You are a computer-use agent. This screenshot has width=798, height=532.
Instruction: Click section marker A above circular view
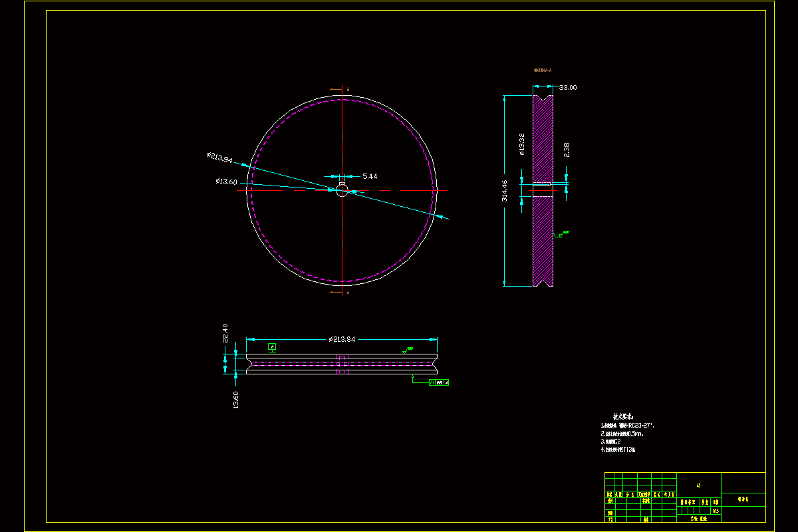(x=348, y=88)
